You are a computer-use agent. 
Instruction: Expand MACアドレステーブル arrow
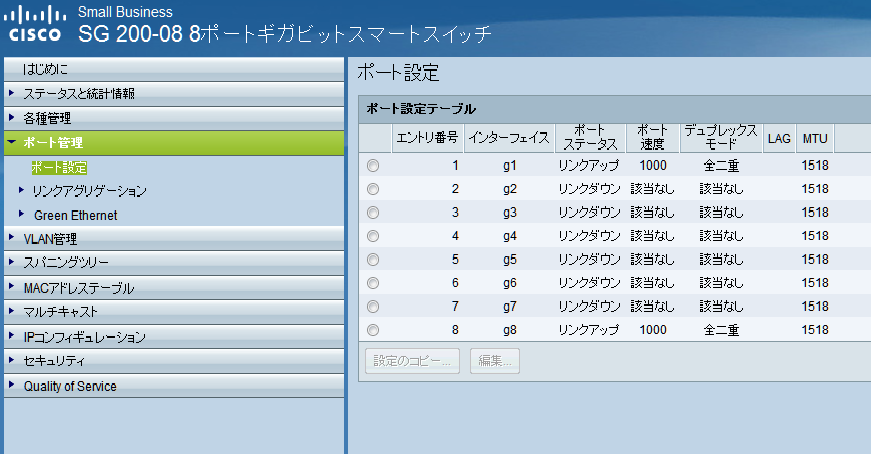pyautogui.click(x=11, y=286)
